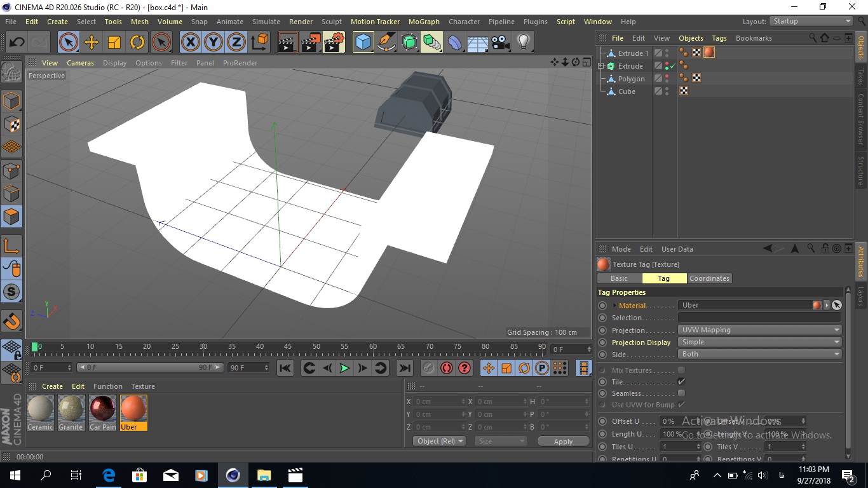
Task: Select the Move tool
Action: (92, 43)
